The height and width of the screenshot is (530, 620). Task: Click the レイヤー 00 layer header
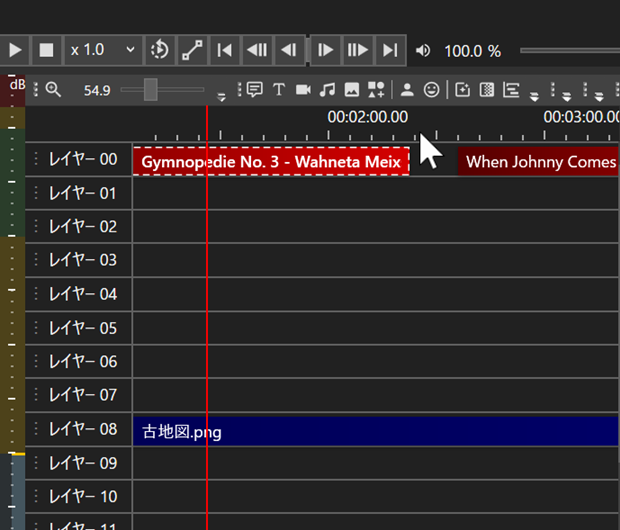82,160
